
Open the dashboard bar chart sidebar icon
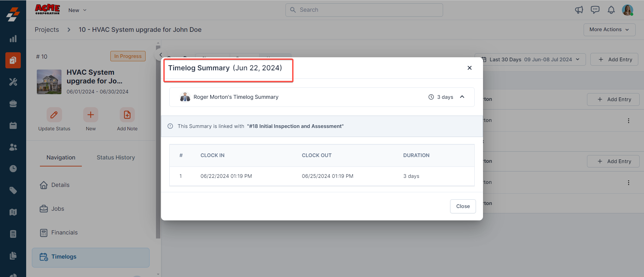[13, 39]
